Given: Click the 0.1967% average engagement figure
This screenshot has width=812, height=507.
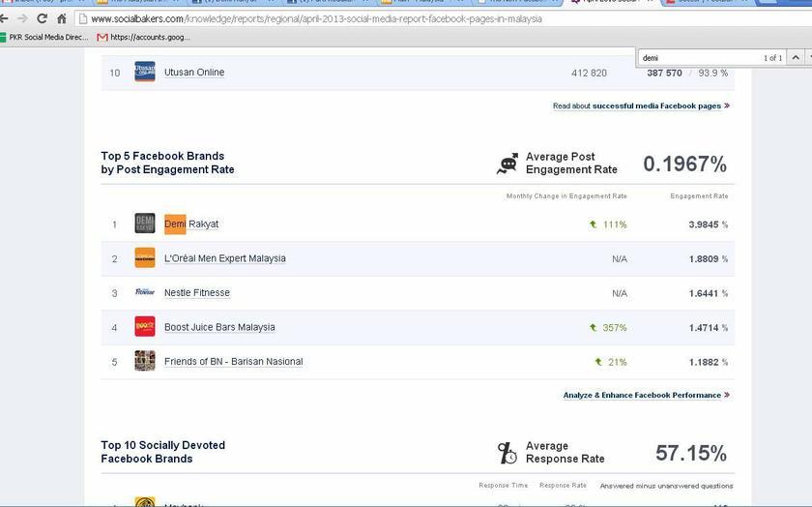Looking at the screenshot, I should [x=684, y=164].
